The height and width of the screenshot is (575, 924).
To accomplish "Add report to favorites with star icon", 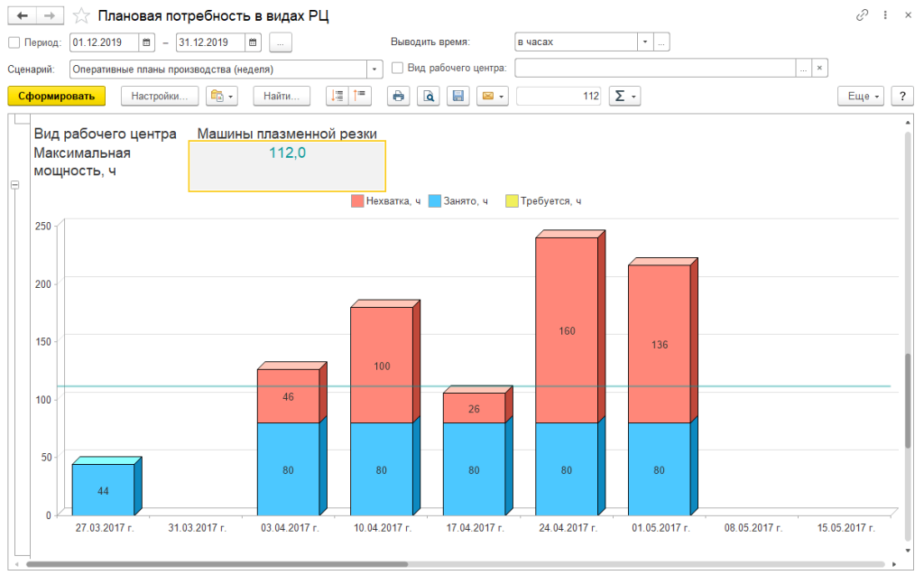I will [81, 15].
